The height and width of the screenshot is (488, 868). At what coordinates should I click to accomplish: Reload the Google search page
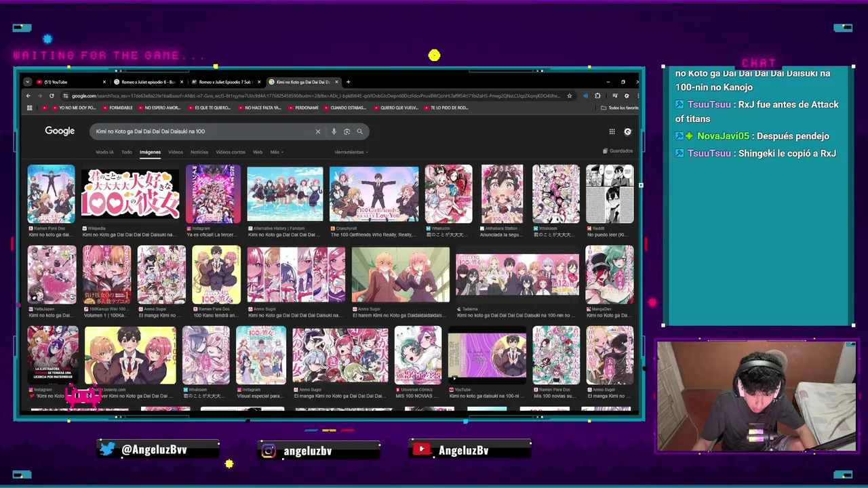[x=51, y=96]
